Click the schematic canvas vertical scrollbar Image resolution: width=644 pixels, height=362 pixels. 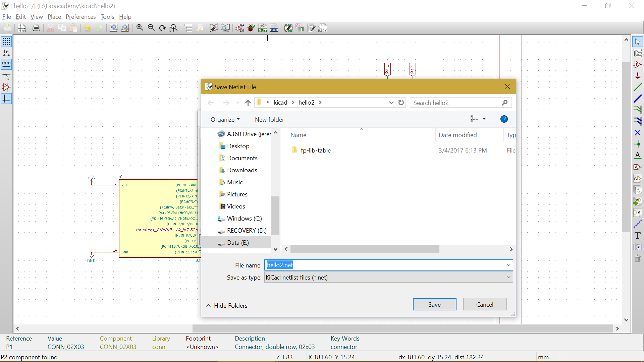pos(626,147)
